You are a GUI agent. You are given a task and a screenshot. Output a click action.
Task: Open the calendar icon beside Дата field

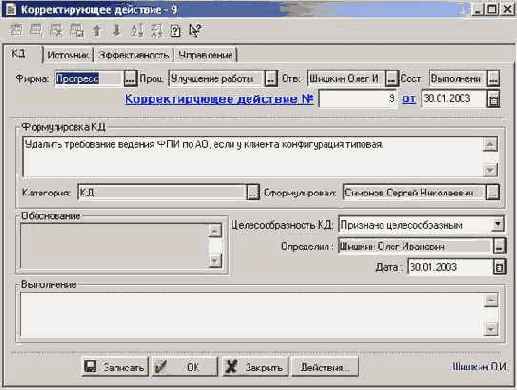tap(499, 267)
